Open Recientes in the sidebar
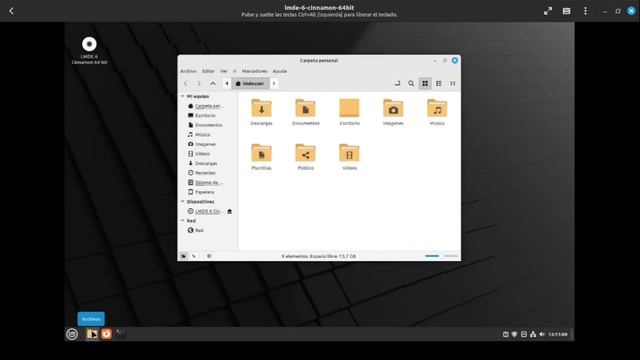The width and height of the screenshot is (640, 360). click(208, 173)
